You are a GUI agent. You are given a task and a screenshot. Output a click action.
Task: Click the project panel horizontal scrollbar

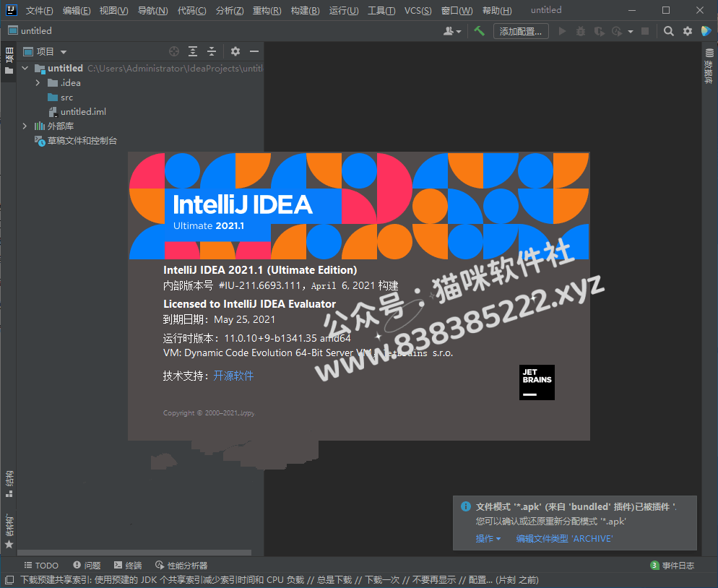tap(134, 553)
